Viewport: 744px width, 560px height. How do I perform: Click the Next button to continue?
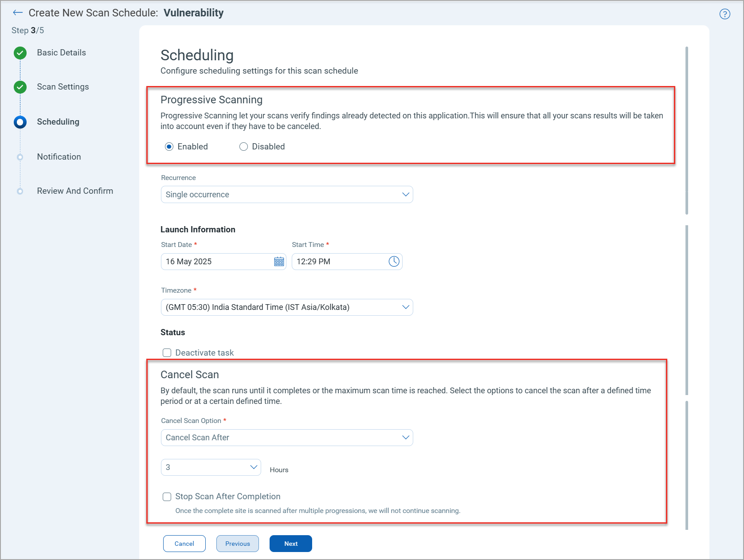point(290,543)
